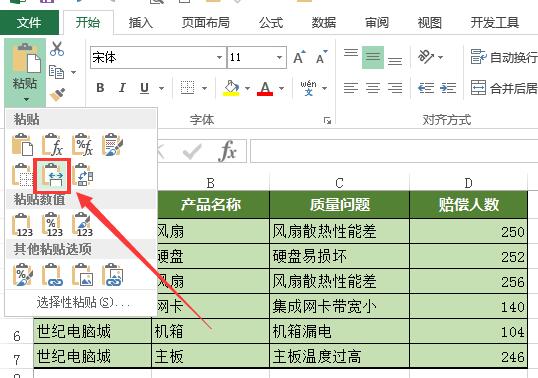This screenshot has height=378, width=538.
Task: Switch to the 插入 ribbon tab
Action: click(140, 23)
